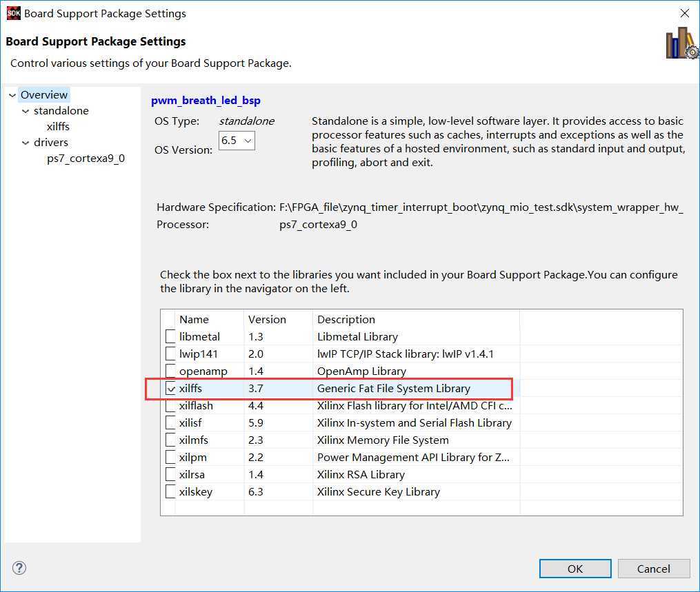Collapse the drivers tree node
This screenshot has width=700, height=592.
(26, 143)
